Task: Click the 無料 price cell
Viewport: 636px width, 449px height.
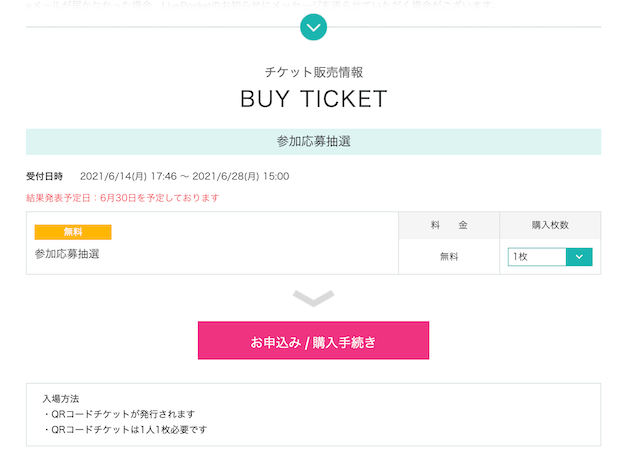Action: 449,257
